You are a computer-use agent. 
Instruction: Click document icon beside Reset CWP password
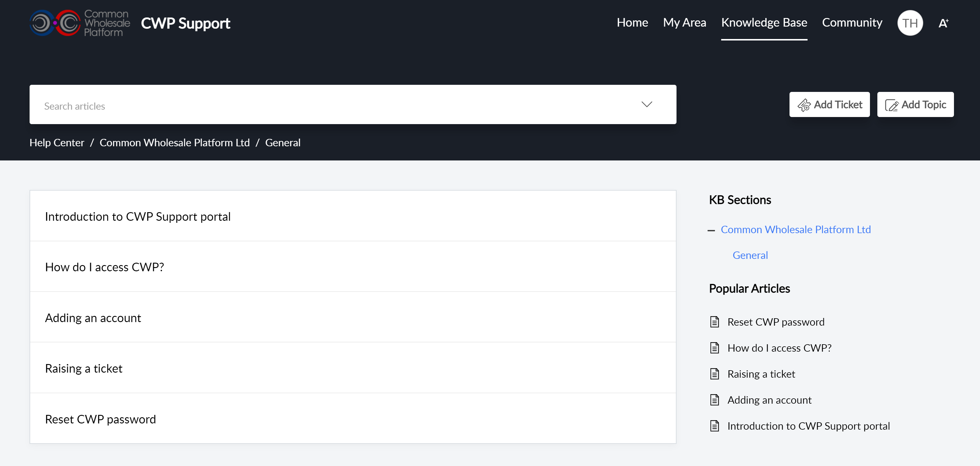point(714,322)
